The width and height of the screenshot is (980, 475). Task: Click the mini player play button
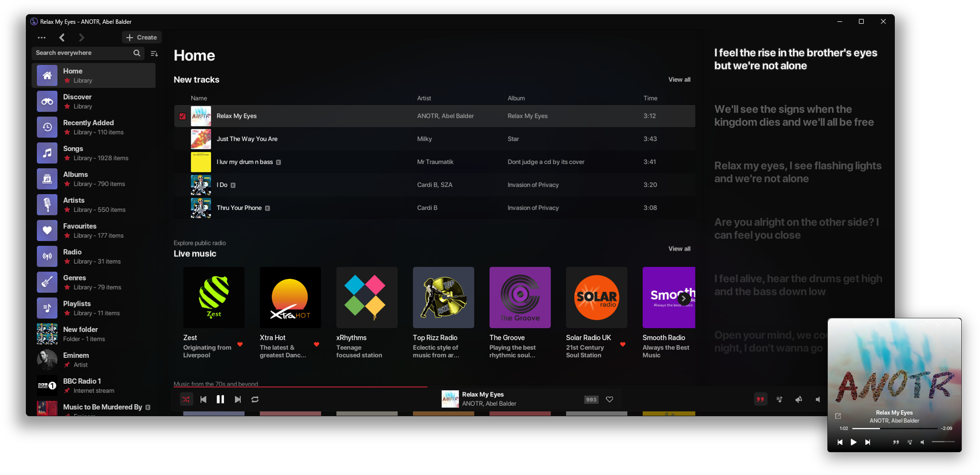click(854, 442)
